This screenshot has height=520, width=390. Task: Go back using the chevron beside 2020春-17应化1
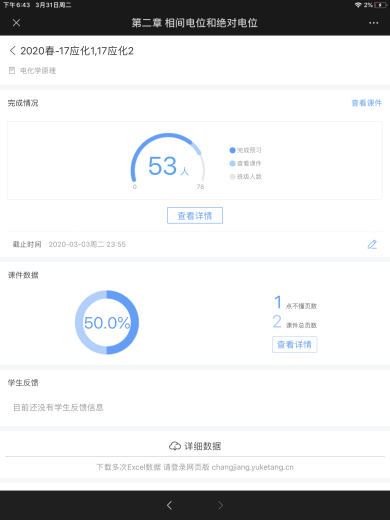tap(12, 51)
